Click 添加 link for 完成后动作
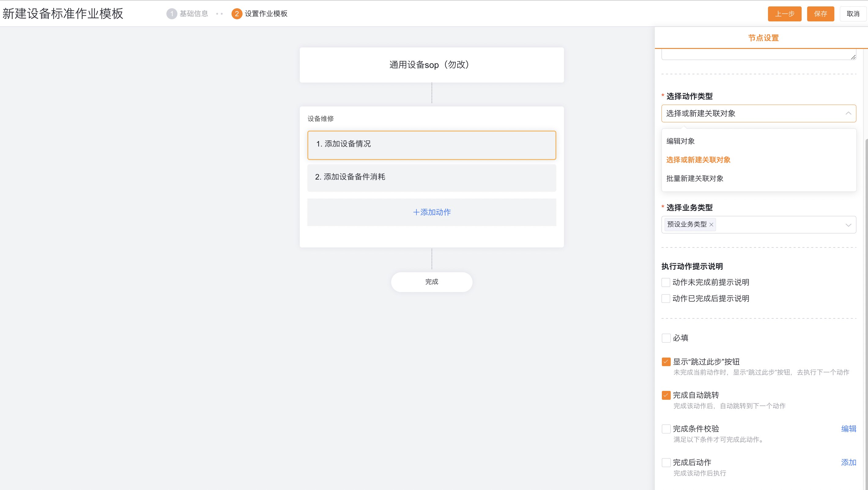868x490 pixels. (848, 463)
